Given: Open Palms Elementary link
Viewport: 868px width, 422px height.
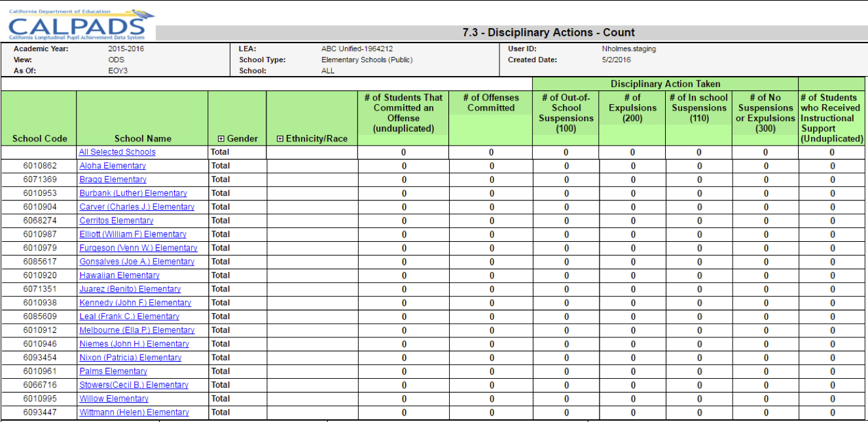Looking at the screenshot, I should click(x=113, y=372).
